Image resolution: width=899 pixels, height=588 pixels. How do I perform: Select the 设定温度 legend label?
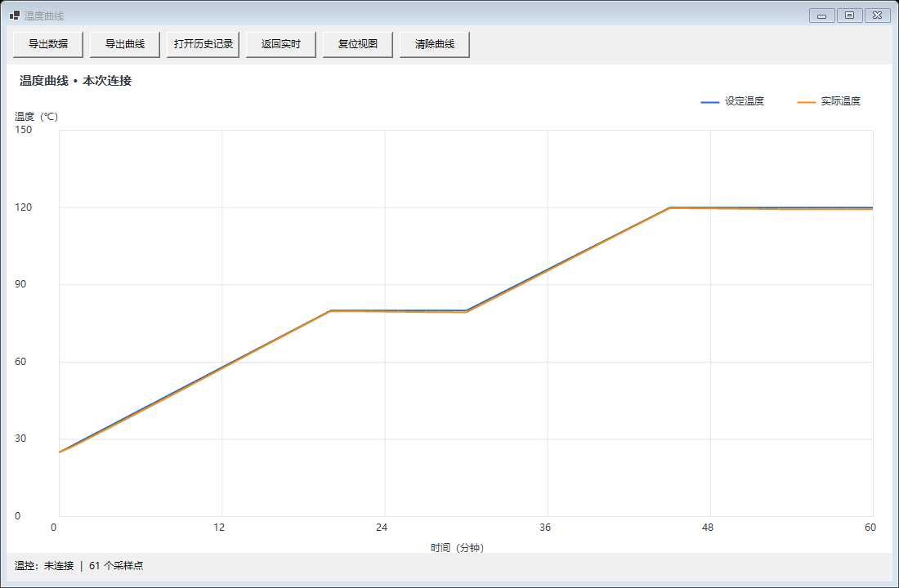(745, 101)
